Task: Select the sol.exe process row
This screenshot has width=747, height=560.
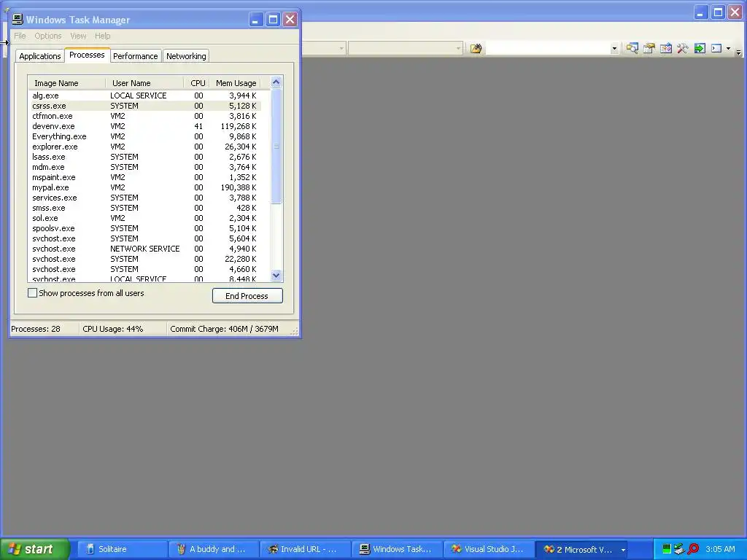Action: click(x=145, y=218)
